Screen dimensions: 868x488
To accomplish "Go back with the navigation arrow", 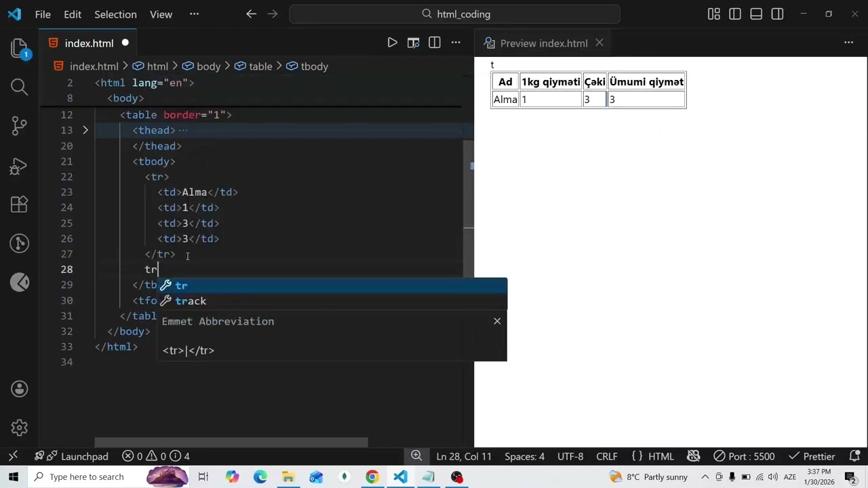I will coord(251,14).
